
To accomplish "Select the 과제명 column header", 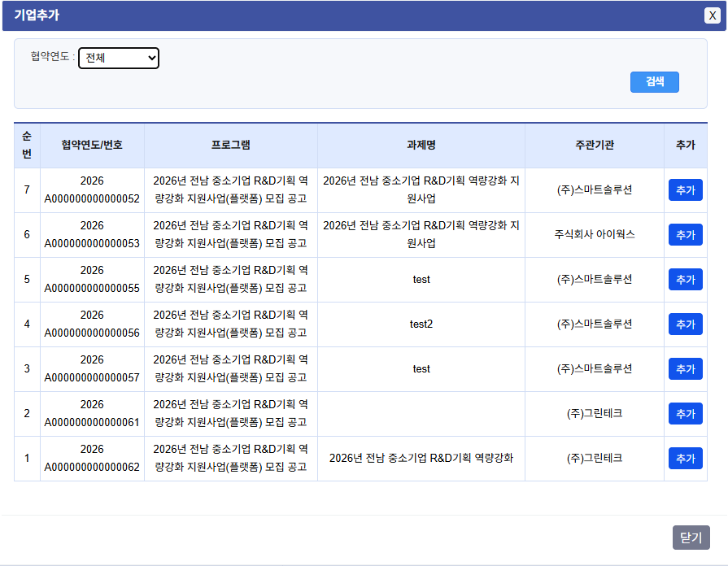I will [421, 145].
